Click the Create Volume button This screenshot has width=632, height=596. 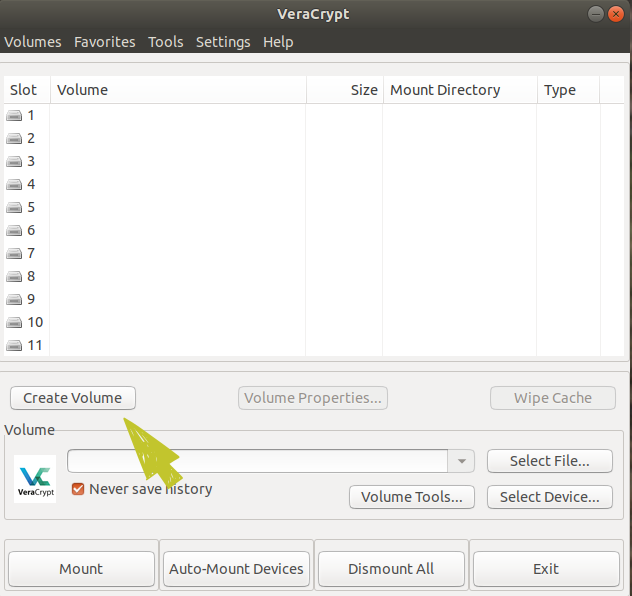(x=73, y=398)
